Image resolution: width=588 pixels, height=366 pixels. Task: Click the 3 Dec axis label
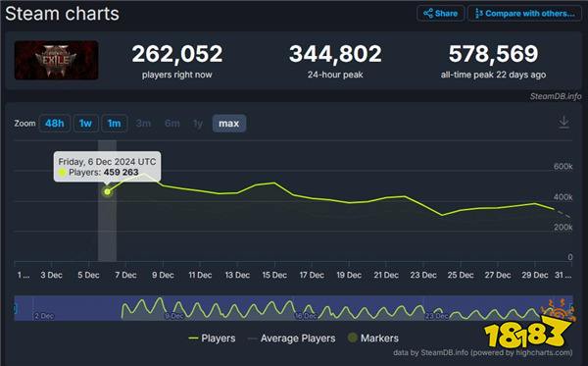[51, 275]
